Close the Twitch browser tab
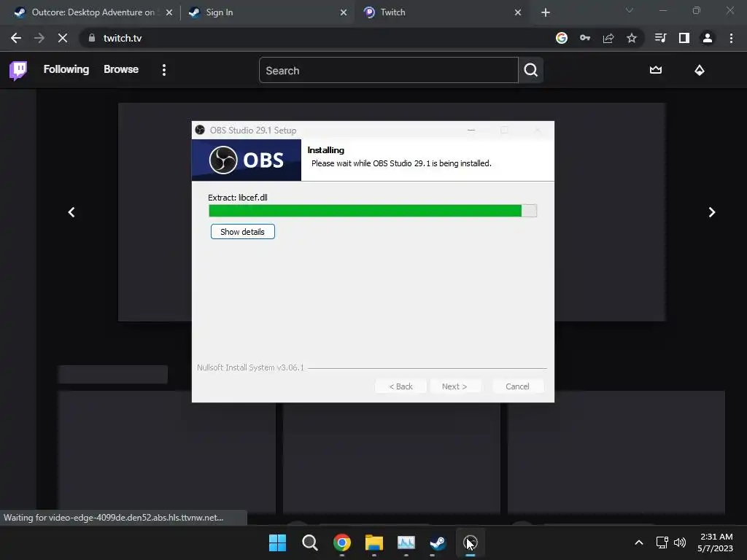The width and height of the screenshot is (747, 560). 518,12
